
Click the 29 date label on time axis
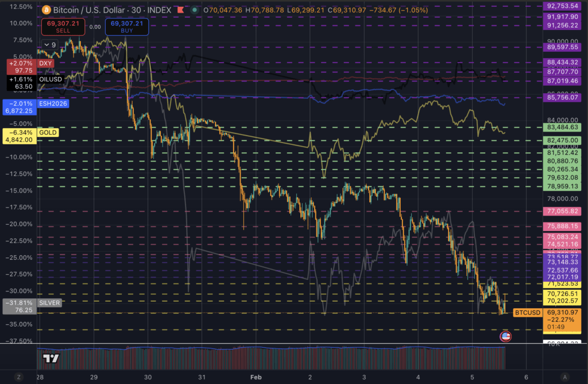point(94,377)
